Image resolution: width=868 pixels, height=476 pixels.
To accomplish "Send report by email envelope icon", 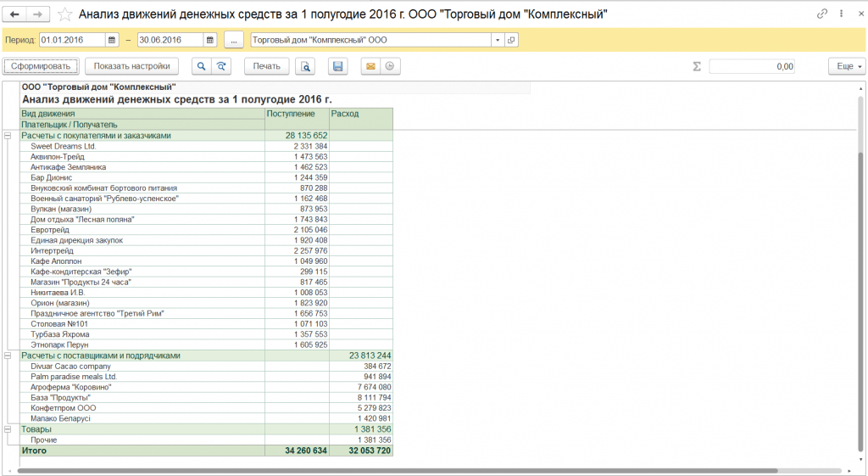I will click(x=370, y=66).
